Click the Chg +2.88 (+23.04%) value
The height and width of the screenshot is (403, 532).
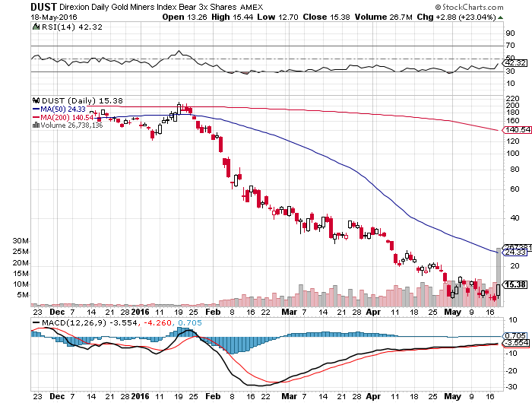pos(456,17)
